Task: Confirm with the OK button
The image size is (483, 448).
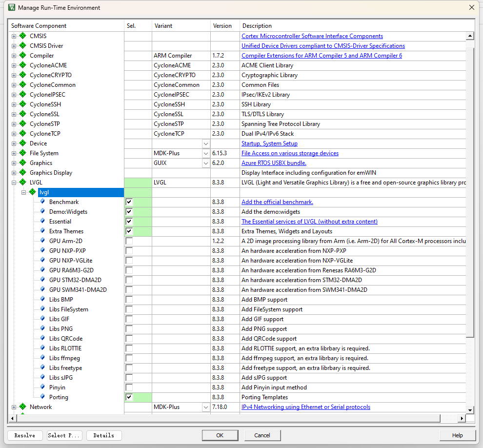Action: 220,435
